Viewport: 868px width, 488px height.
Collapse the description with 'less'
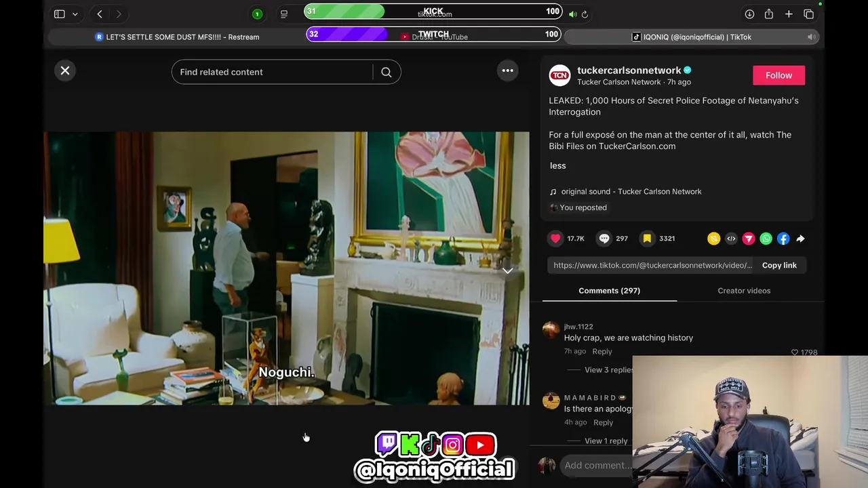pos(557,165)
